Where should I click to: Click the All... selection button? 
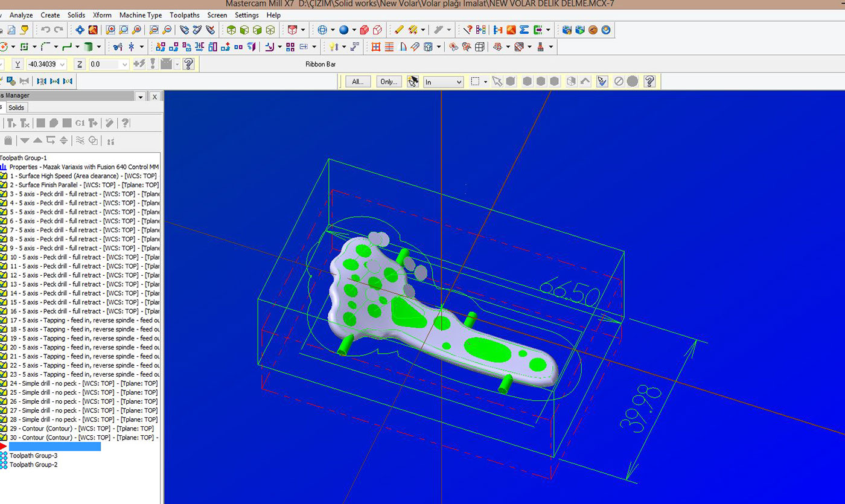click(358, 81)
